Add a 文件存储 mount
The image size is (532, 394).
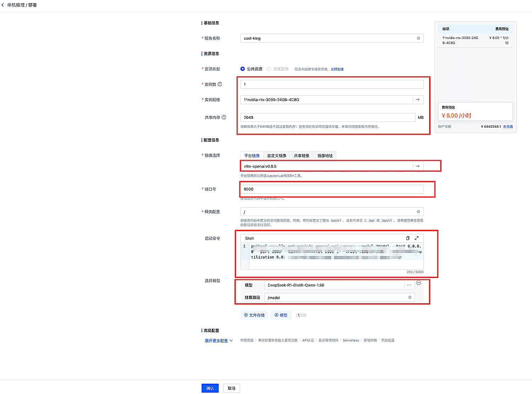click(x=254, y=315)
